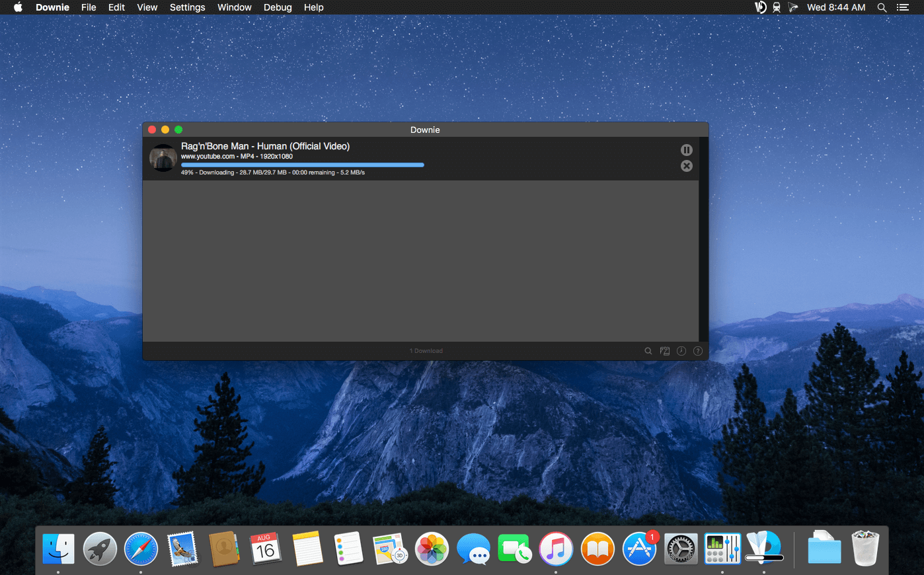Screen dimensions: 924x575
Task: Cancel the Rag'n'Bone Man download
Action: click(x=687, y=166)
